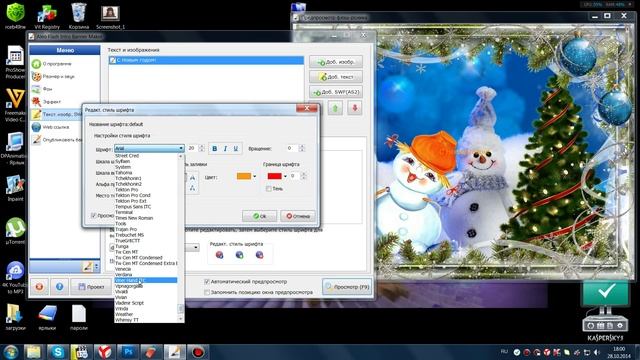The image size is (640, 360).
Task: Open Yandex browser from the taskbar
Action: point(104,352)
